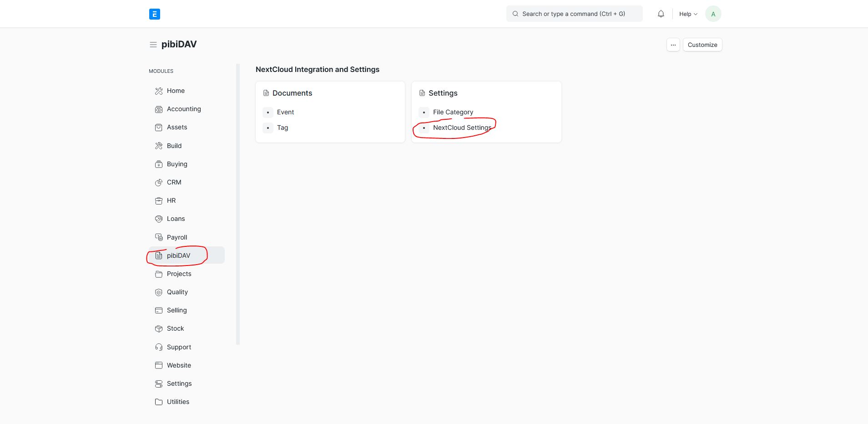Click the pibiDAV module icon
Image resolution: width=868 pixels, height=424 pixels.
point(159,255)
